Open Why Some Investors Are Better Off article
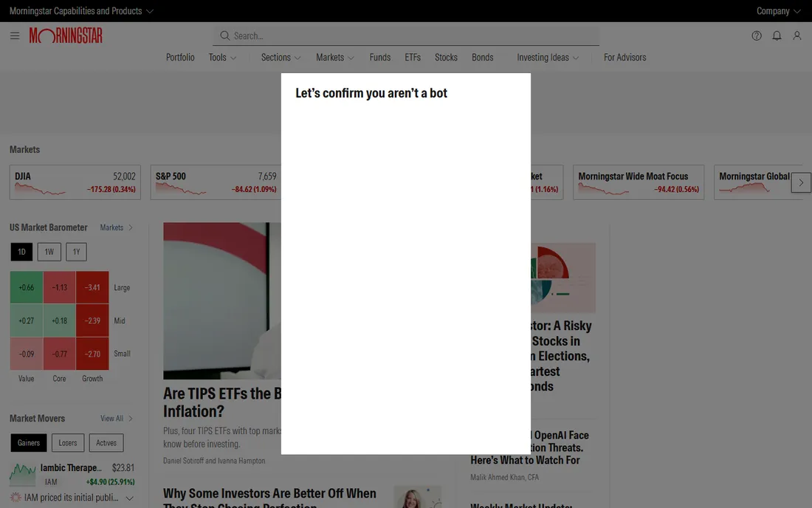The image size is (812, 508). click(x=269, y=498)
